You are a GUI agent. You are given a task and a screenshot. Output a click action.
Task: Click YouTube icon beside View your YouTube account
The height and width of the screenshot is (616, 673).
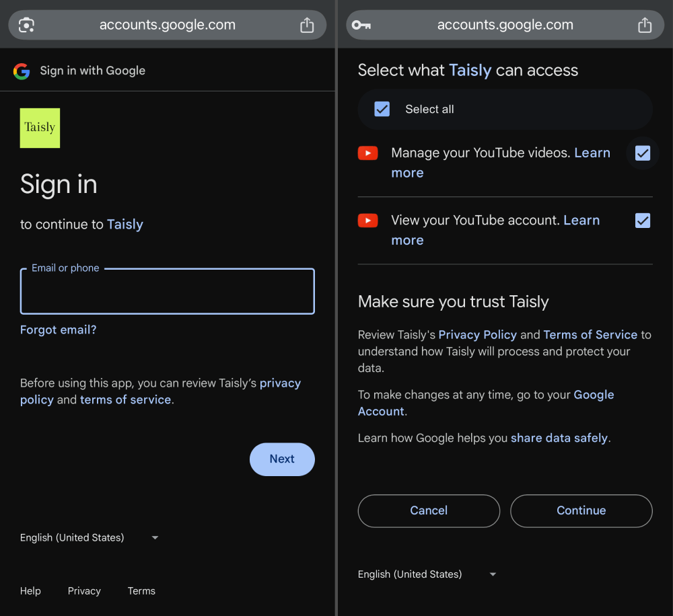tap(368, 221)
